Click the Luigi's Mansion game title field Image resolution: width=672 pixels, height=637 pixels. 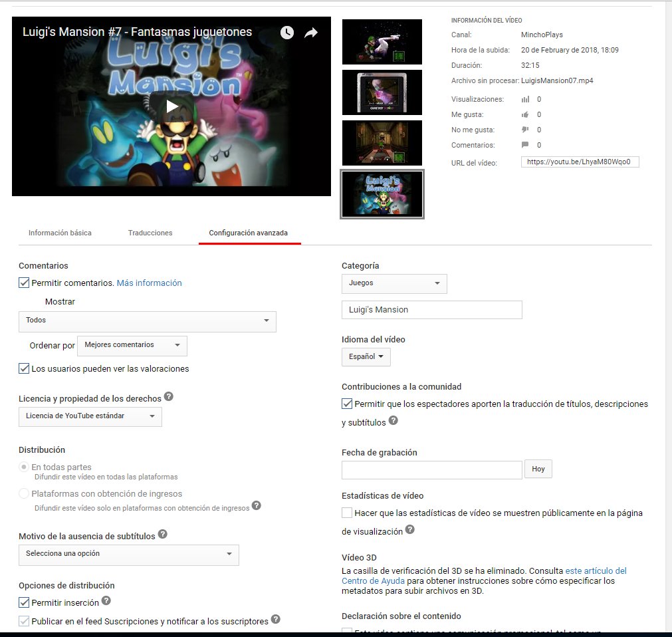point(432,310)
